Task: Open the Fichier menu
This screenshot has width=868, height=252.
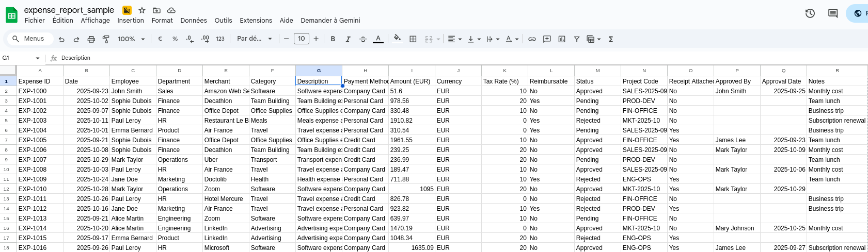Action: (x=35, y=21)
